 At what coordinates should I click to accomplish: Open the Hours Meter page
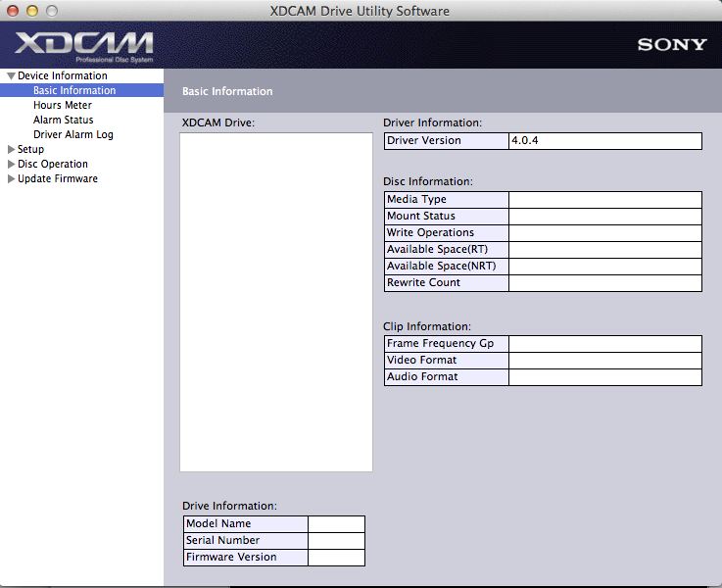click(62, 105)
